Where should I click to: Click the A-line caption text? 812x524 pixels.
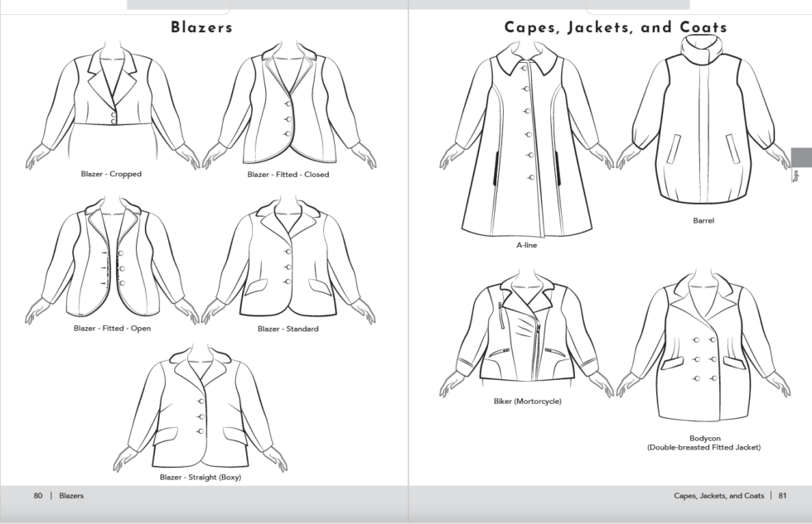[526, 245]
